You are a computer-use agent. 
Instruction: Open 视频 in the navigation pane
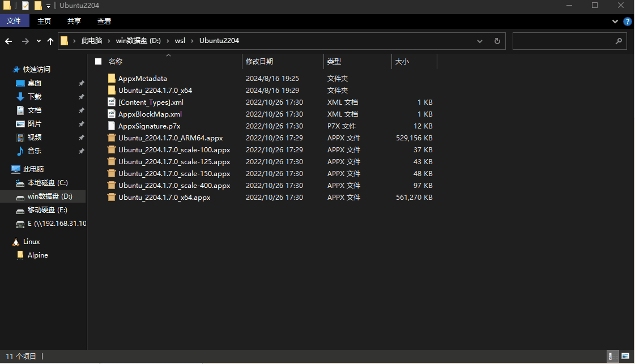click(35, 137)
